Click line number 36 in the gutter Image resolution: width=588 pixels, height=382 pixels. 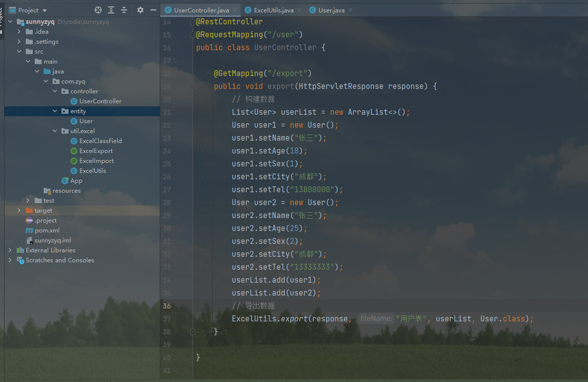coord(167,306)
